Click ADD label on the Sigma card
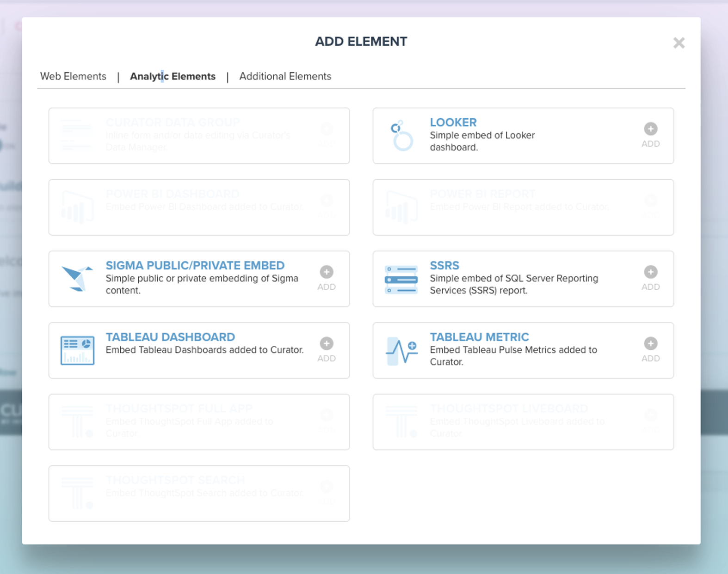728x574 pixels. 326,287
